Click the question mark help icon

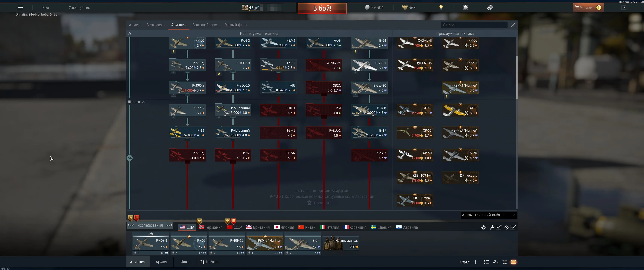624,7
